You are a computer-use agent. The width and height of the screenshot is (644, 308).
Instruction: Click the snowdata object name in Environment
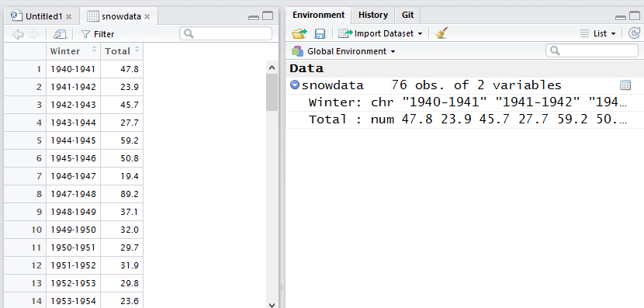pos(333,85)
